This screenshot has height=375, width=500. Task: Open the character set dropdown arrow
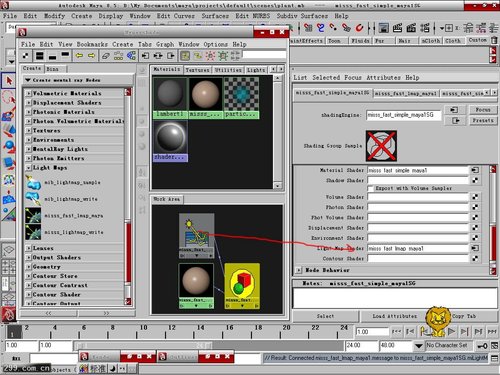(419, 346)
